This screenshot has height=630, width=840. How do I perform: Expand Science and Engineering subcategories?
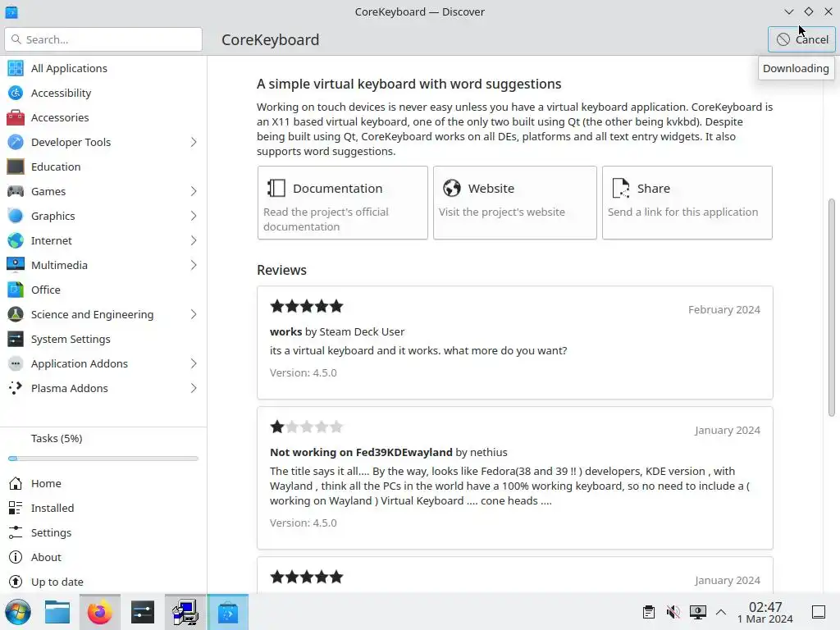(x=194, y=314)
